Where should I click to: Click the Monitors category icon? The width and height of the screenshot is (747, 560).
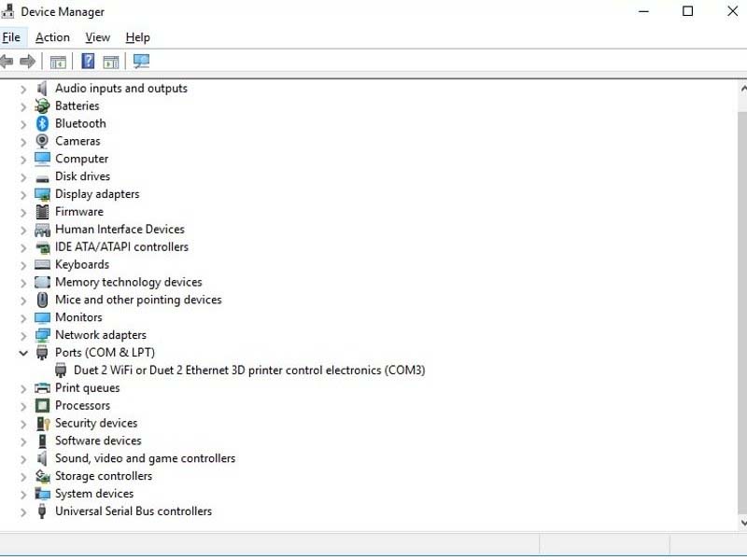[41, 317]
